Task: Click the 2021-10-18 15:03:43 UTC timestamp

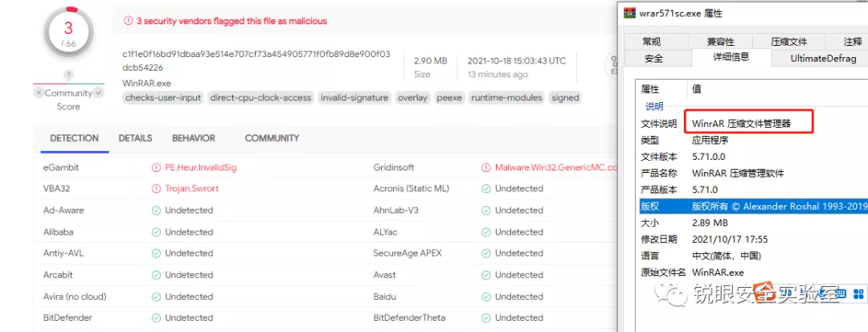Action: click(x=517, y=61)
